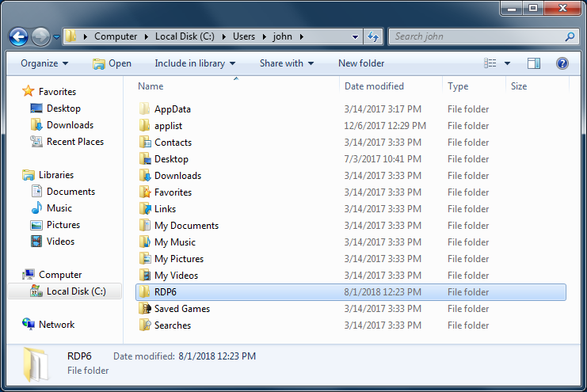Select Network in the navigation pane
Image resolution: width=587 pixels, height=392 pixels.
56,325
